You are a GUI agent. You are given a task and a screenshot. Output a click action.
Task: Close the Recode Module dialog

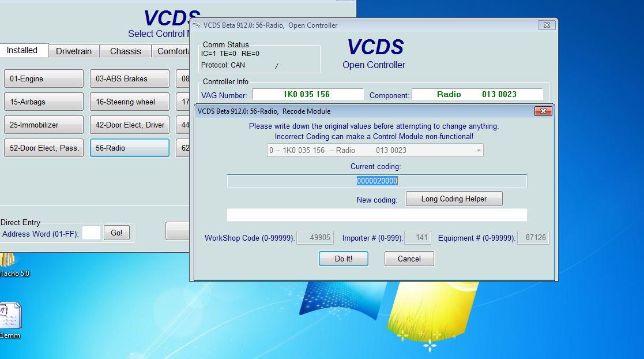(x=543, y=111)
